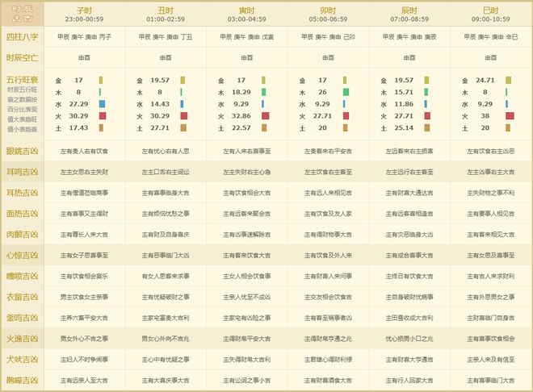Select the 寅时 03:00-04:59 column header
Image resolution: width=533 pixels, height=392 pixels.
click(x=247, y=15)
